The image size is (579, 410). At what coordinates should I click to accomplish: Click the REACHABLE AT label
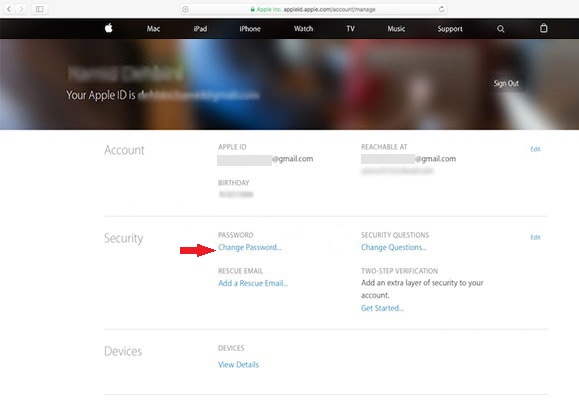384,147
